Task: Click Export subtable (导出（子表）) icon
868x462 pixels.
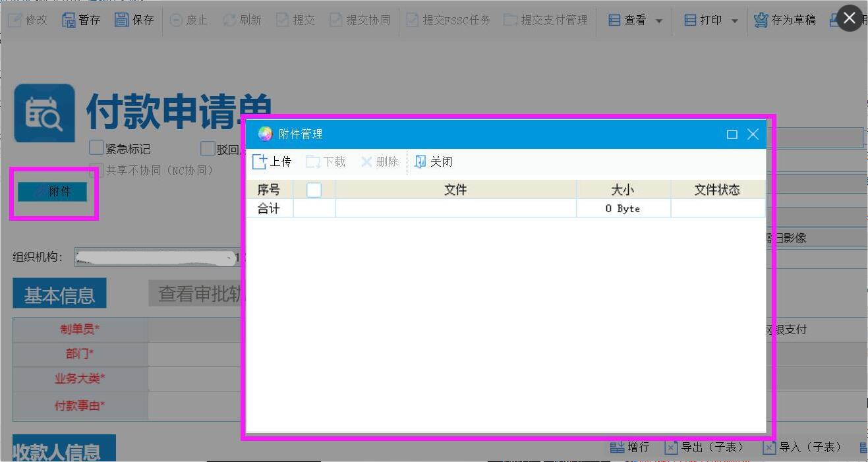Action: coord(671,448)
